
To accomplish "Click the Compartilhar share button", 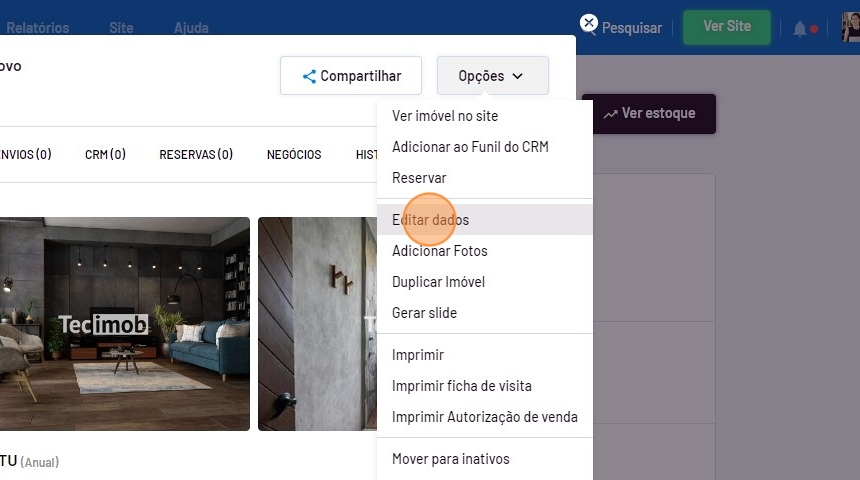I will [x=351, y=76].
